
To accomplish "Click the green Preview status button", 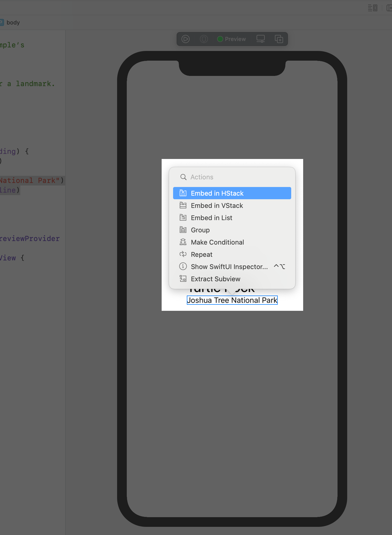I will click(231, 39).
